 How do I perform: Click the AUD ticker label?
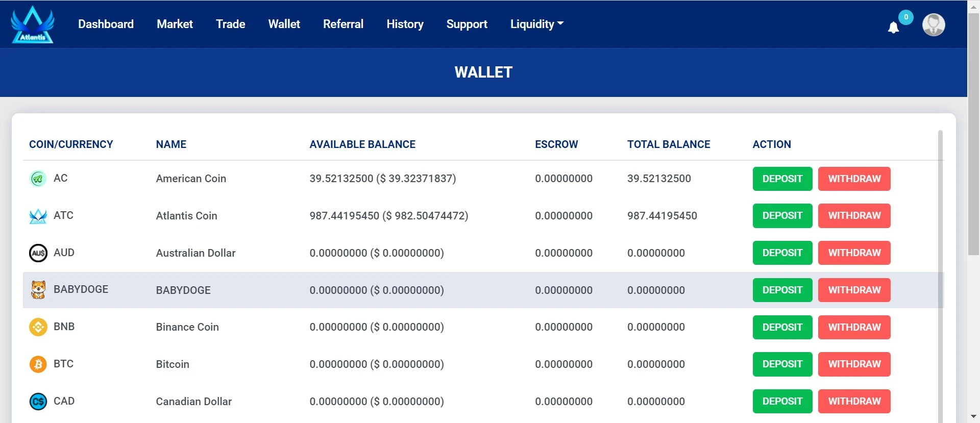point(64,253)
